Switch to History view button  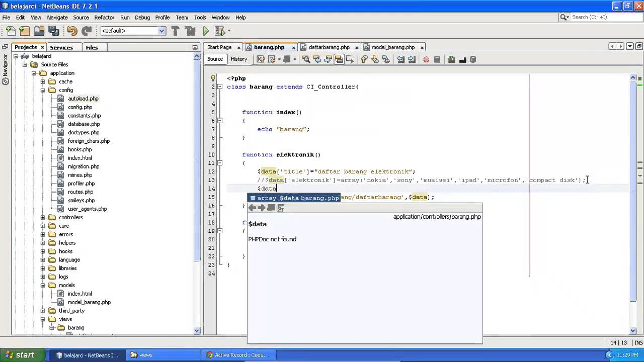tap(239, 59)
